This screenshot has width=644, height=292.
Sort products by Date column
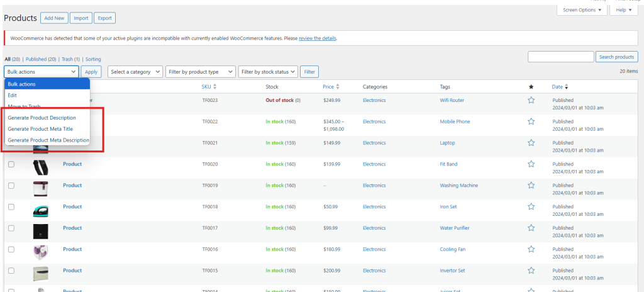(x=560, y=87)
